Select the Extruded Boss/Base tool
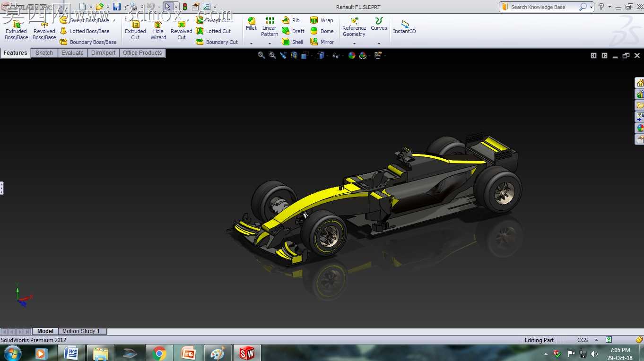 (x=16, y=30)
